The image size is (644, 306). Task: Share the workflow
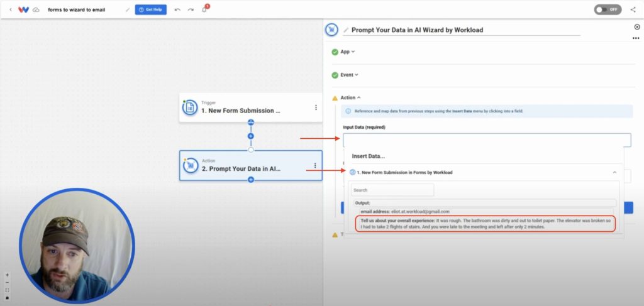633,9
